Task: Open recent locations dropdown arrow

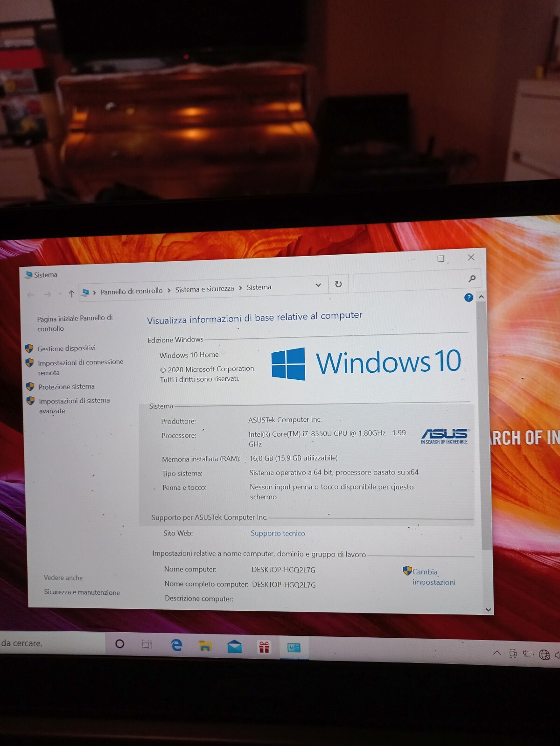Action: click(x=60, y=294)
